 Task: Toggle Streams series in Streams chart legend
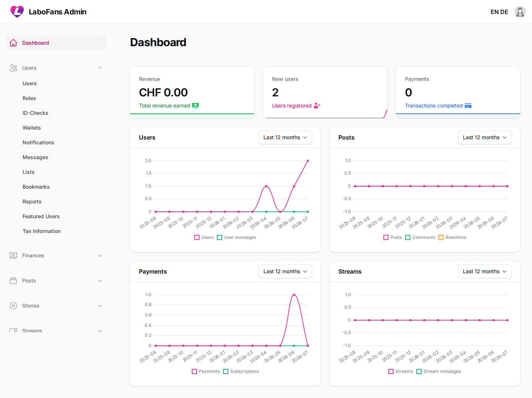[401, 371]
